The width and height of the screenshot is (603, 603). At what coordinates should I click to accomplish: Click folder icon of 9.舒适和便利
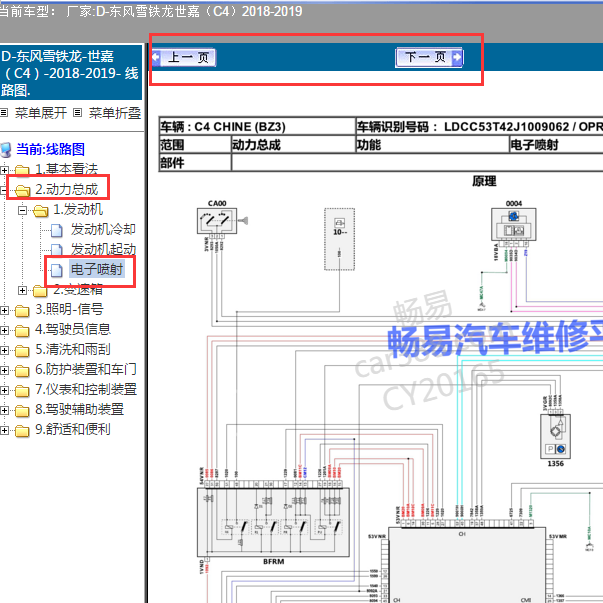point(22,430)
